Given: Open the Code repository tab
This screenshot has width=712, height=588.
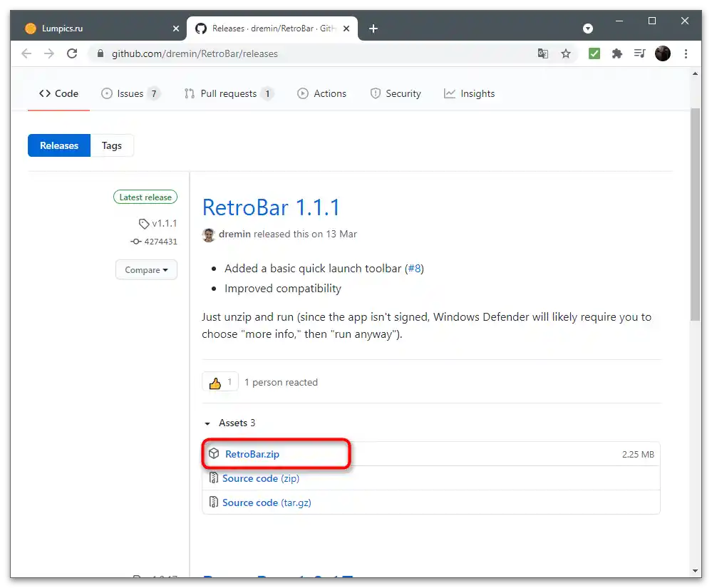Looking at the screenshot, I should (58, 93).
